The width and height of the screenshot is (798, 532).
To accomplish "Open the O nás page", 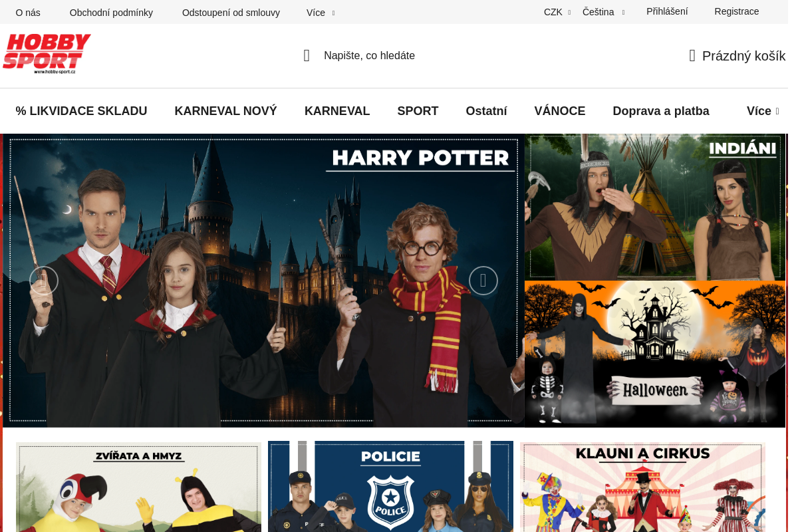I will [28, 12].
